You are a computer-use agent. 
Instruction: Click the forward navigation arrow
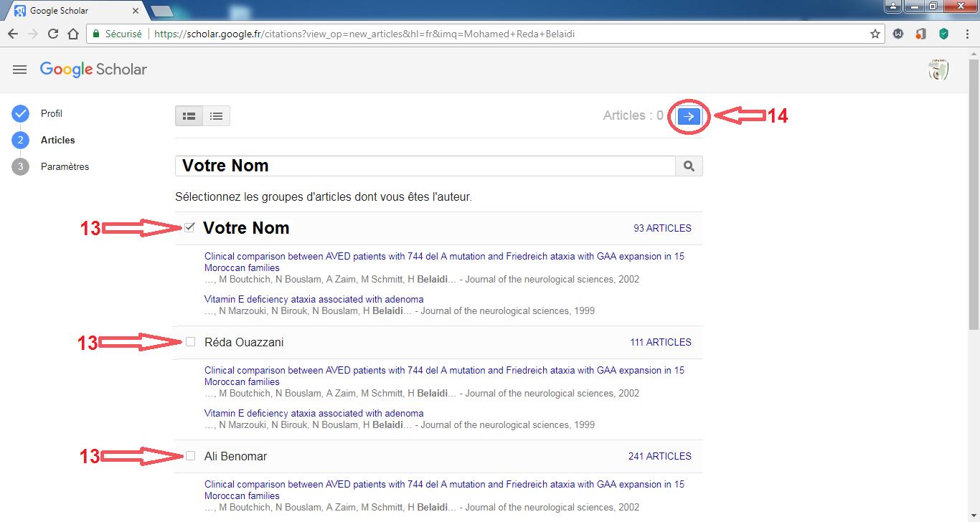(x=32, y=34)
